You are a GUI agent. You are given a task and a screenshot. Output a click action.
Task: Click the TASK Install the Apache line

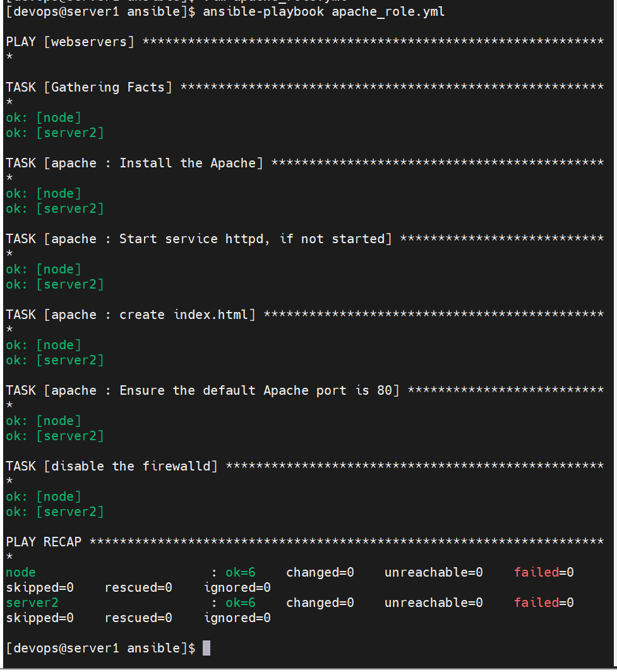tap(135, 164)
